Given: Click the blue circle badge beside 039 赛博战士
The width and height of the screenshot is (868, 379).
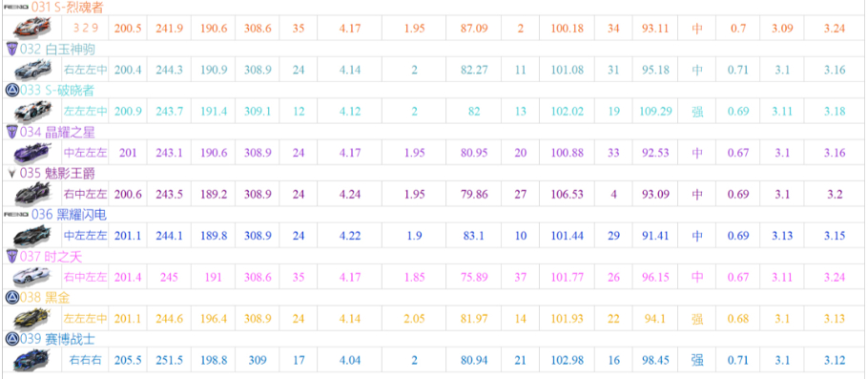Looking at the screenshot, I should coord(11,339).
